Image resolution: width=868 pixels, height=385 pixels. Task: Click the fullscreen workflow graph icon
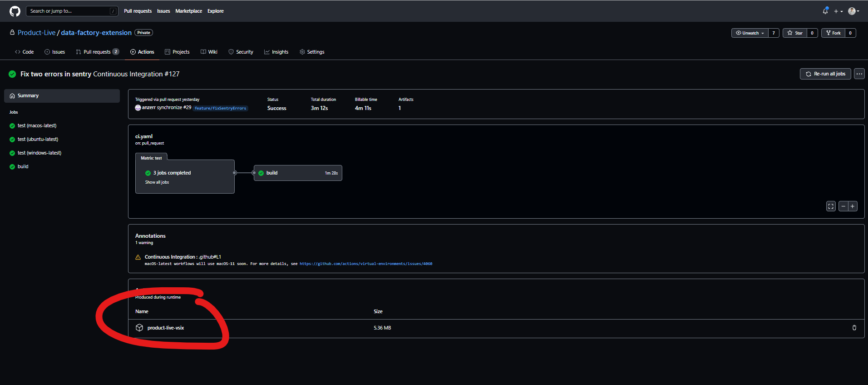(830, 206)
